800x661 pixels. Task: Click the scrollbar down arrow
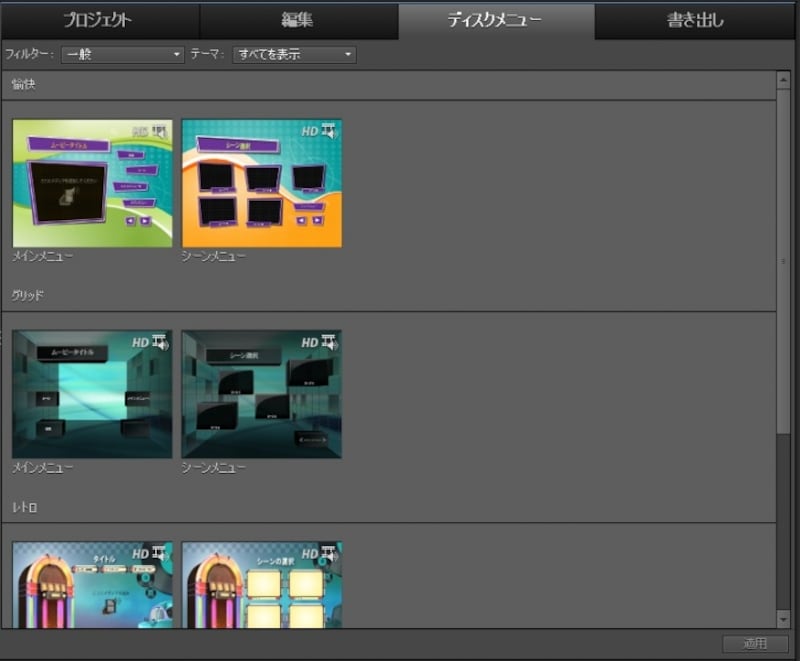coord(783,620)
